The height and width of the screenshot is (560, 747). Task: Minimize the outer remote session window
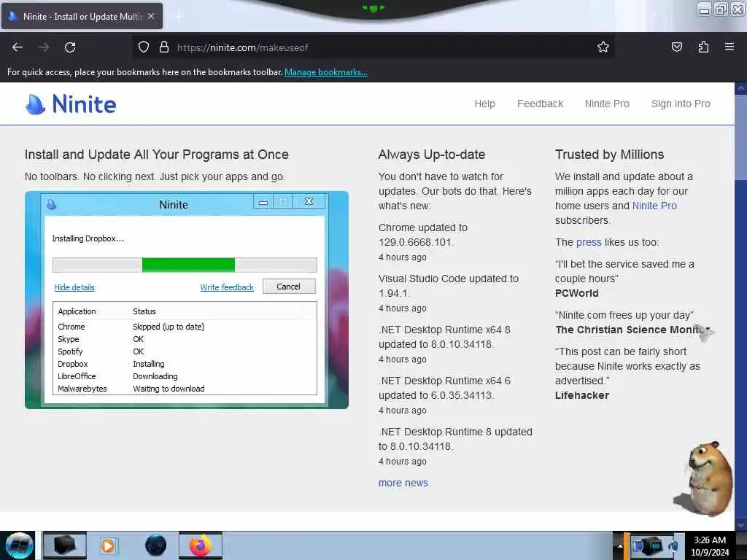coord(704,9)
